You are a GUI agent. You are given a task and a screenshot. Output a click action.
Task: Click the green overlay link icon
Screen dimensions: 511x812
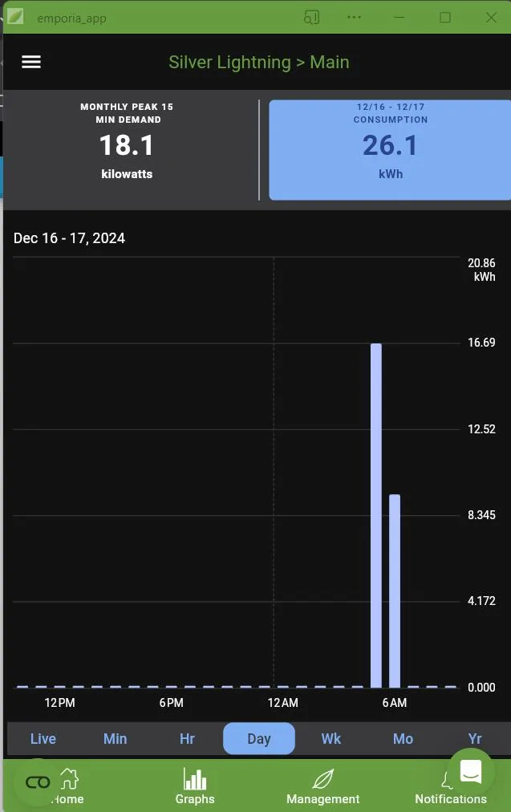[38, 782]
